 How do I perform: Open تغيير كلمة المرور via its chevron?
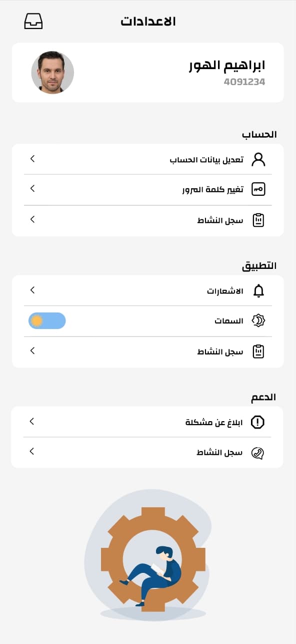click(x=32, y=189)
